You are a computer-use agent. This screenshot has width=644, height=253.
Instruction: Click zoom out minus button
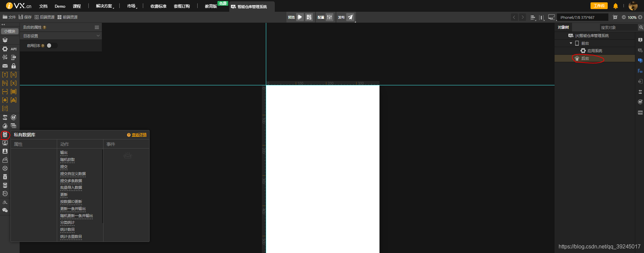tap(623, 17)
